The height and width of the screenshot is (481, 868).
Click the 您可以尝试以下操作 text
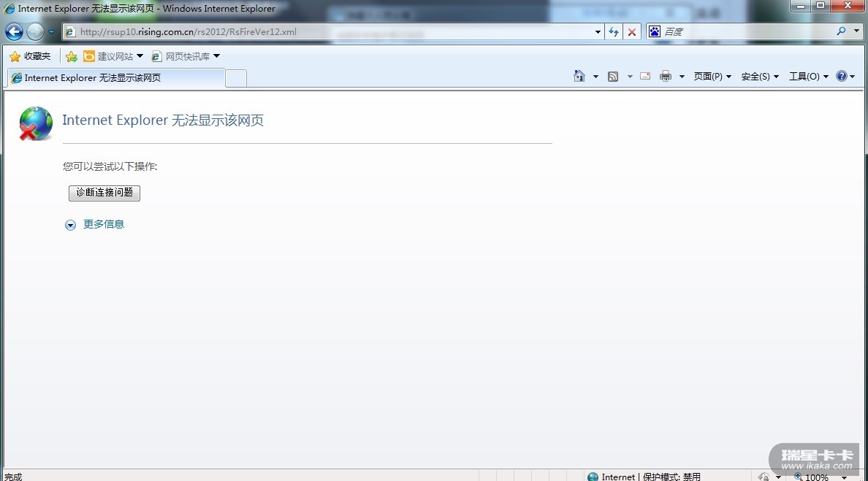coord(110,166)
